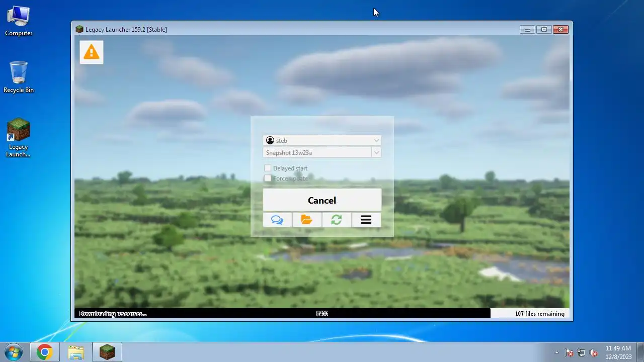Close the Legacy Launcher window
The image size is (644, 362).
pos(560,30)
